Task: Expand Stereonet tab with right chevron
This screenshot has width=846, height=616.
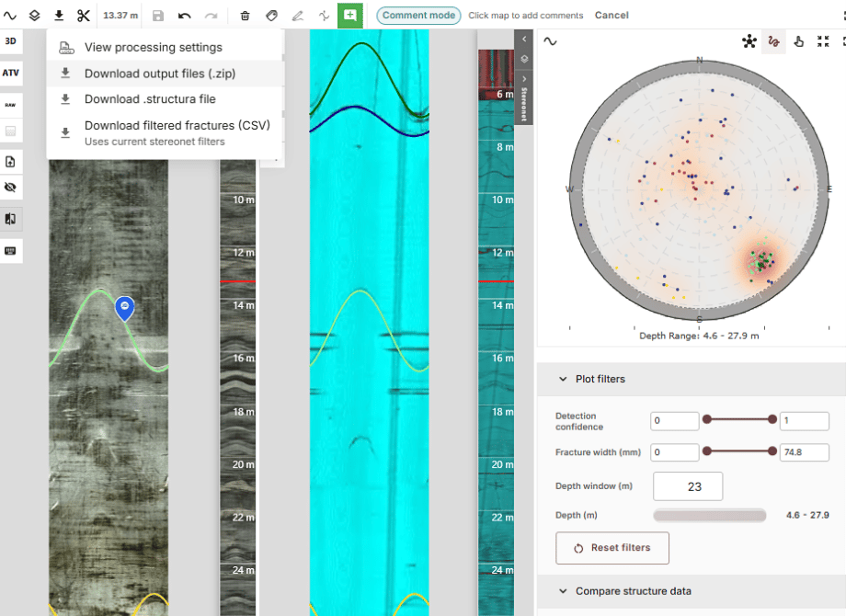Action: click(x=524, y=79)
